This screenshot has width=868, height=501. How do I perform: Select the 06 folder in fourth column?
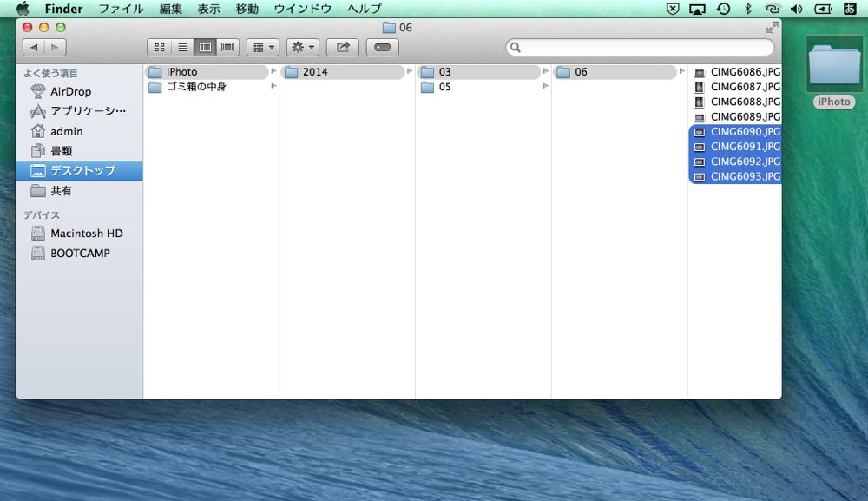(615, 72)
